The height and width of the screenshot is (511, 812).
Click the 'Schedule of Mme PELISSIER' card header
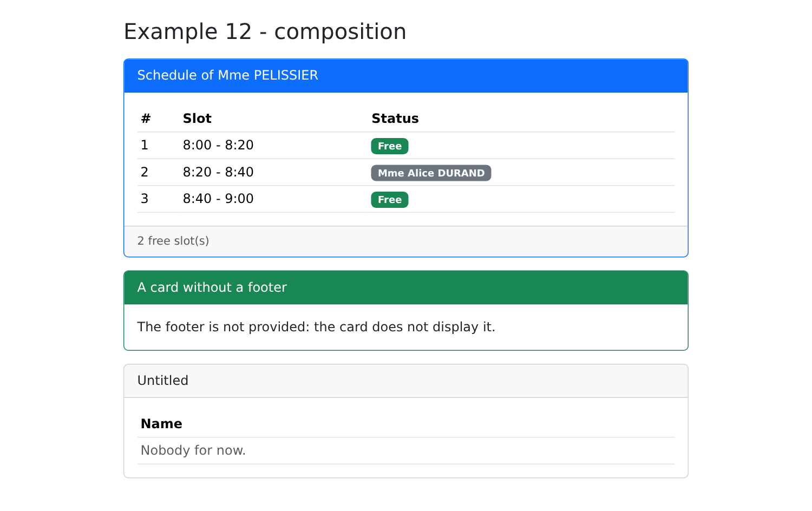[406, 76]
